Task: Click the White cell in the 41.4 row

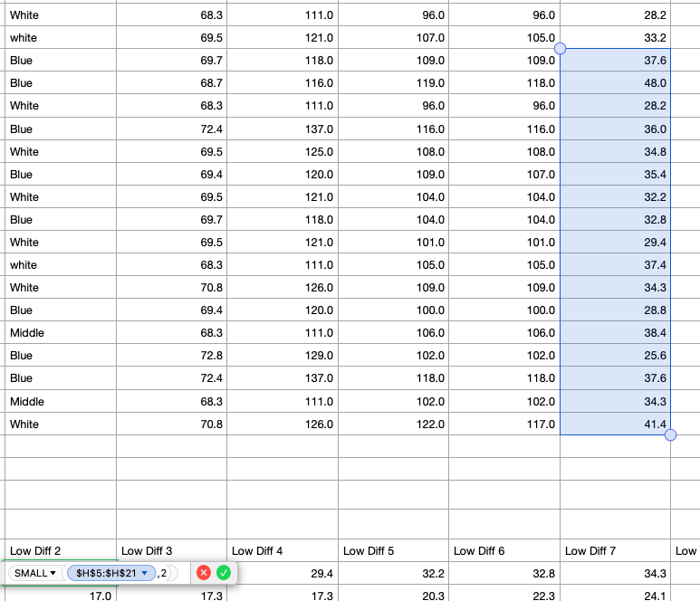Action: (61, 424)
